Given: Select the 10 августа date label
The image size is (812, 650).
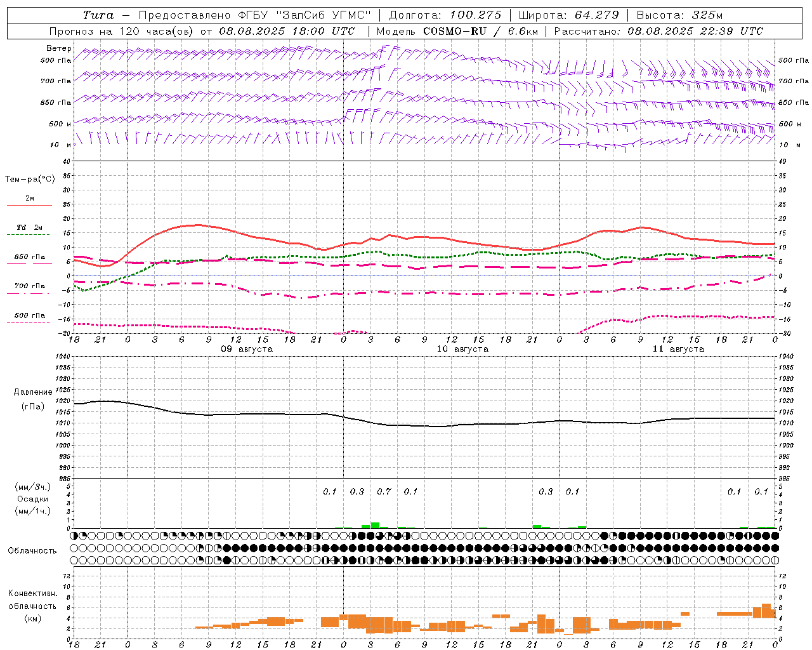Looking at the screenshot, I should pyautogui.click(x=462, y=349).
